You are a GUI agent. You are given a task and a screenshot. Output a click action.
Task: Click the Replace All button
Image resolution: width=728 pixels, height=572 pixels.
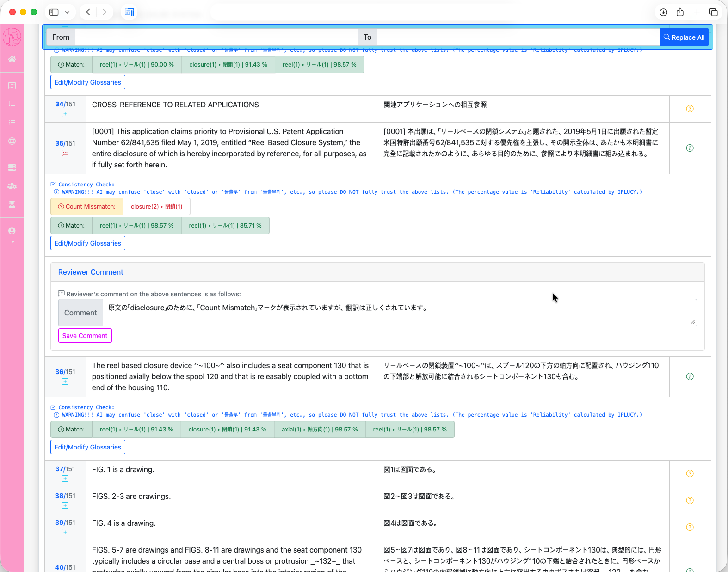point(684,37)
